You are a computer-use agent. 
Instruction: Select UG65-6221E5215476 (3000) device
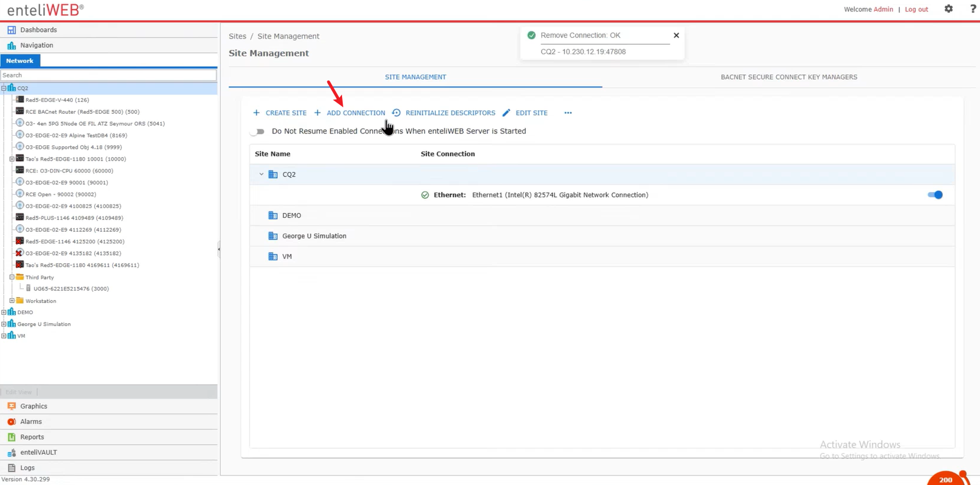coord(71,289)
